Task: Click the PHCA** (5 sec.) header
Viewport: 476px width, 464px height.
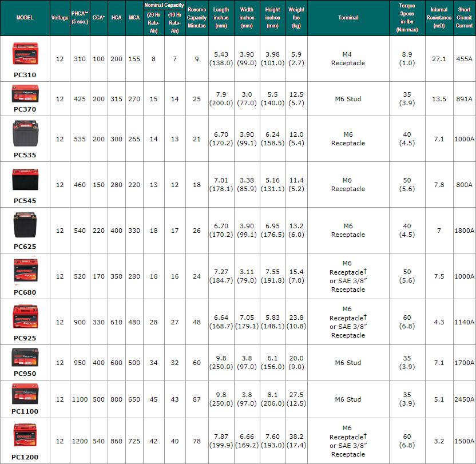Action: (x=80, y=18)
